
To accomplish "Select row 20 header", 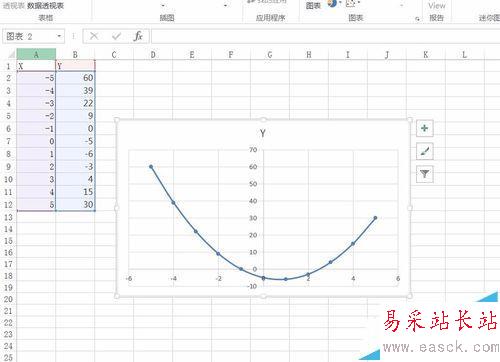I will (8, 299).
